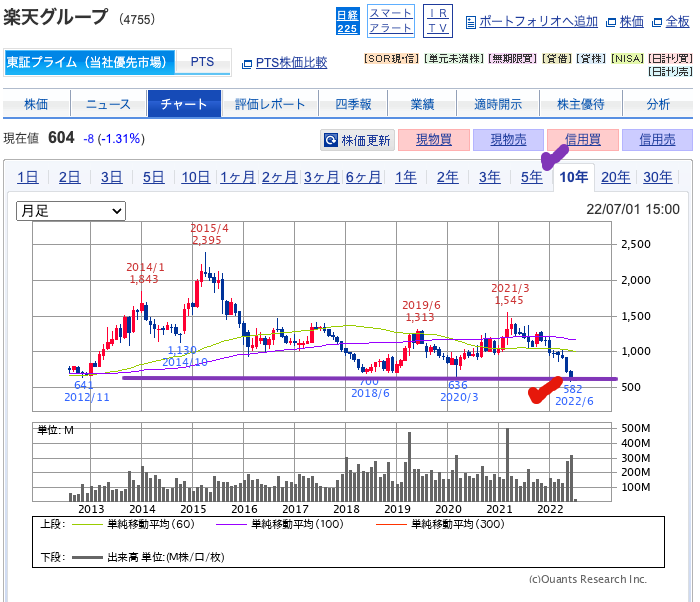Select the 10年 period tab
Viewport: 700px width, 602px height.
click(x=574, y=177)
